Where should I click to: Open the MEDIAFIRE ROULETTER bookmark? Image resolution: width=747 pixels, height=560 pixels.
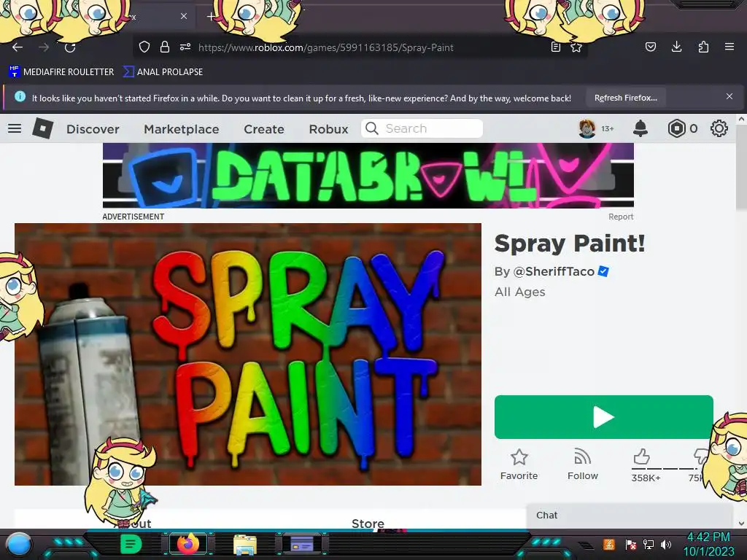tap(61, 72)
